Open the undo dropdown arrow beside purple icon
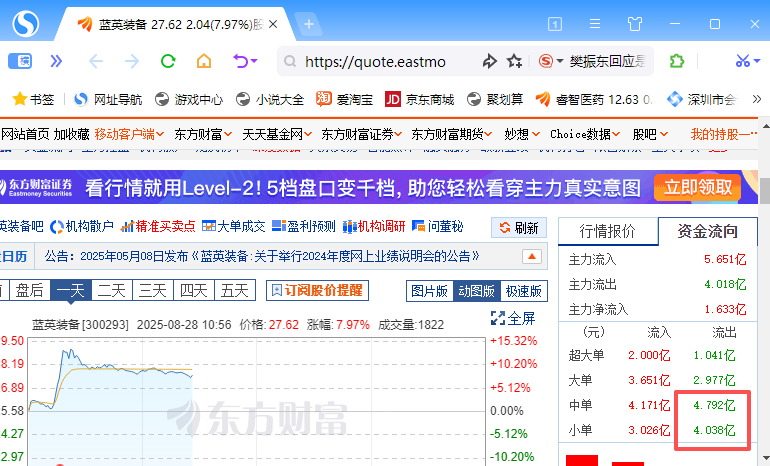770x466 pixels. click(254, 61)
